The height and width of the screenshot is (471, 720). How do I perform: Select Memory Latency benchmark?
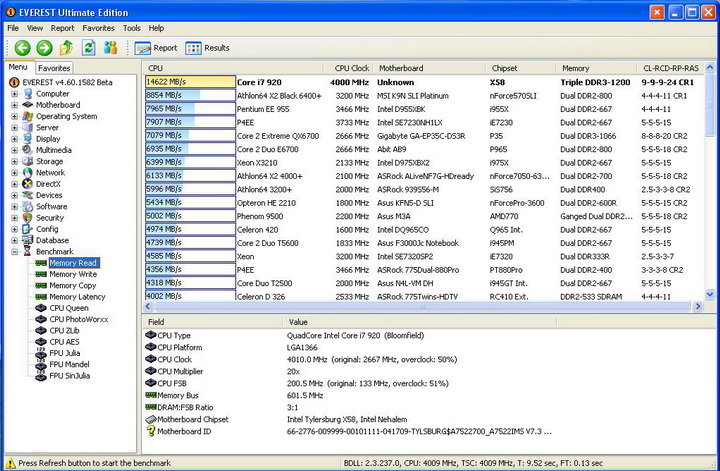coord(77,297)
